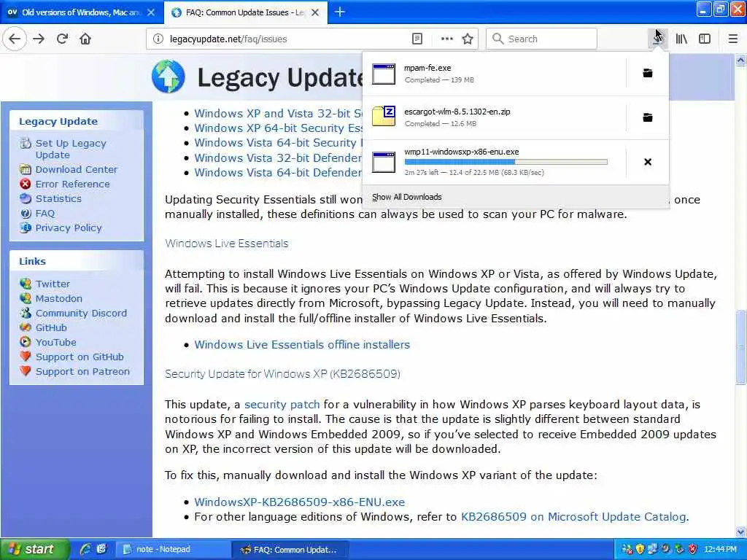
Task: Open Windows Live Essentials offline installers
Action: [302, 345]
